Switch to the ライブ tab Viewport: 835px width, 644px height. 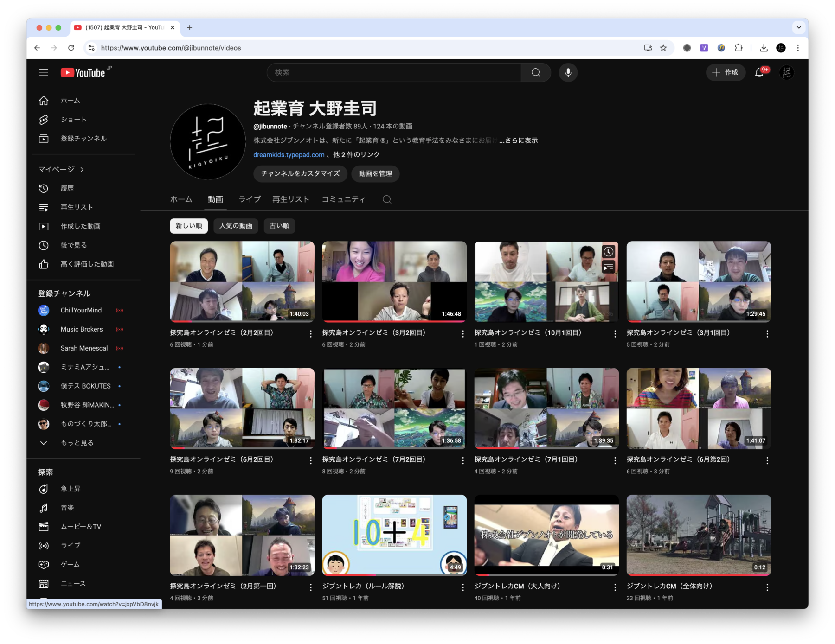250,199
